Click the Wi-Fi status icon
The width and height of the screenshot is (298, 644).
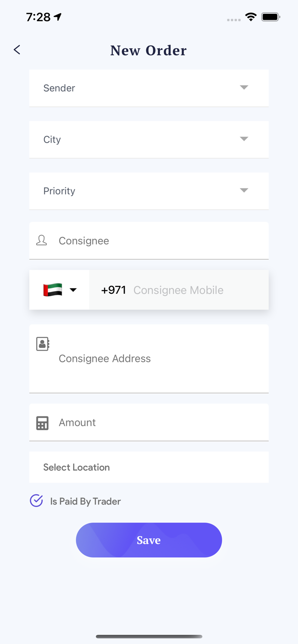click(x=251, y=17)
